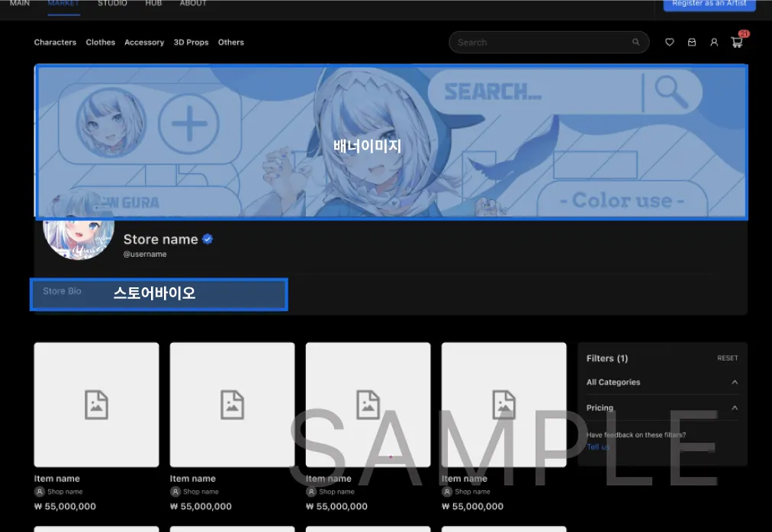Click the third item card image

tap(368, 405)
